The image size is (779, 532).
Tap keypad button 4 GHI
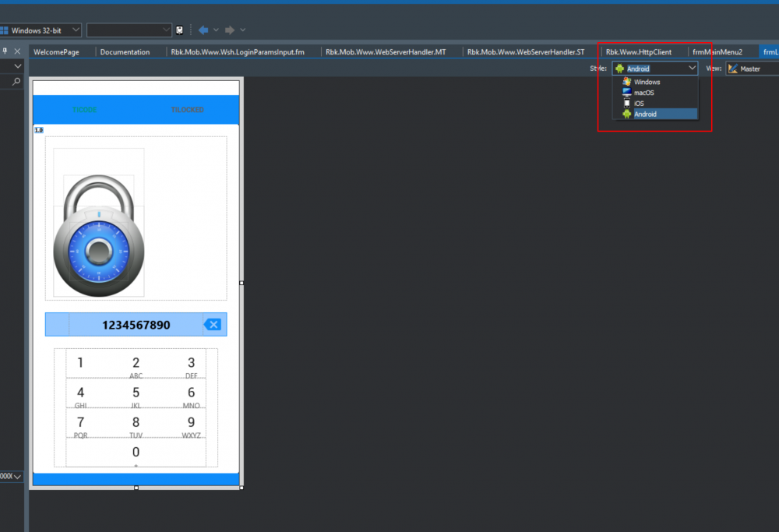click(80, 396)
